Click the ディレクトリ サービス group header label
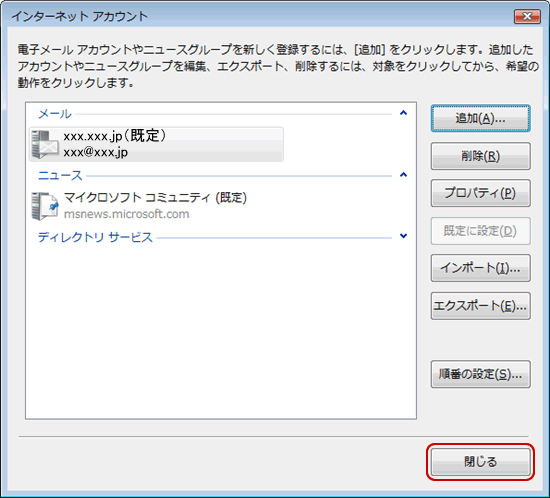This screenshot has width=550, height=498. [x=95, y=237]
